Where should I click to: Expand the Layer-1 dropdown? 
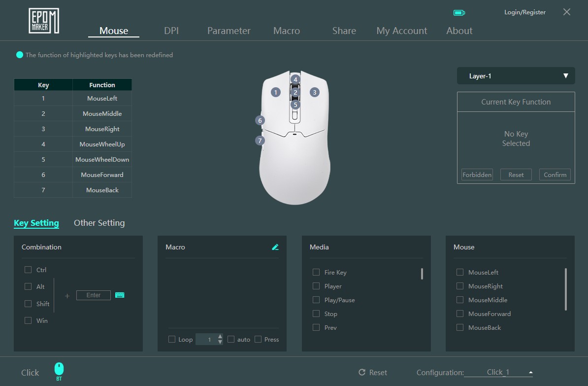(x=516, y=76)
